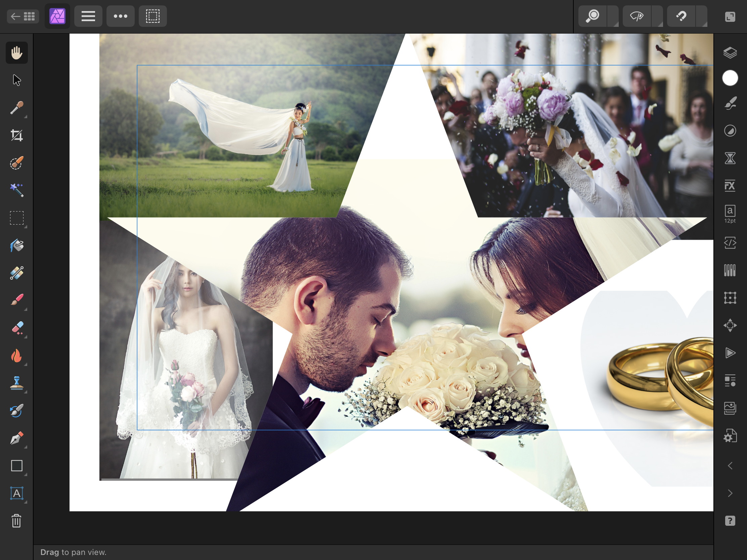
Task: Open the Layers studio panel
Action: tap(730, 53)
